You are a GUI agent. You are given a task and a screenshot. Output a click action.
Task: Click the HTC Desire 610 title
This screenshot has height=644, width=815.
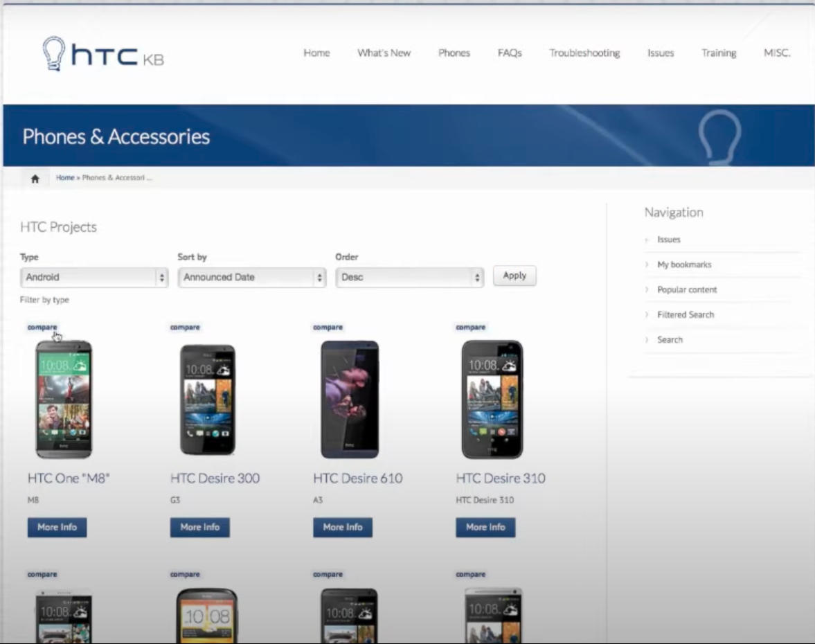pyautogui.click(x=357, y=478)
